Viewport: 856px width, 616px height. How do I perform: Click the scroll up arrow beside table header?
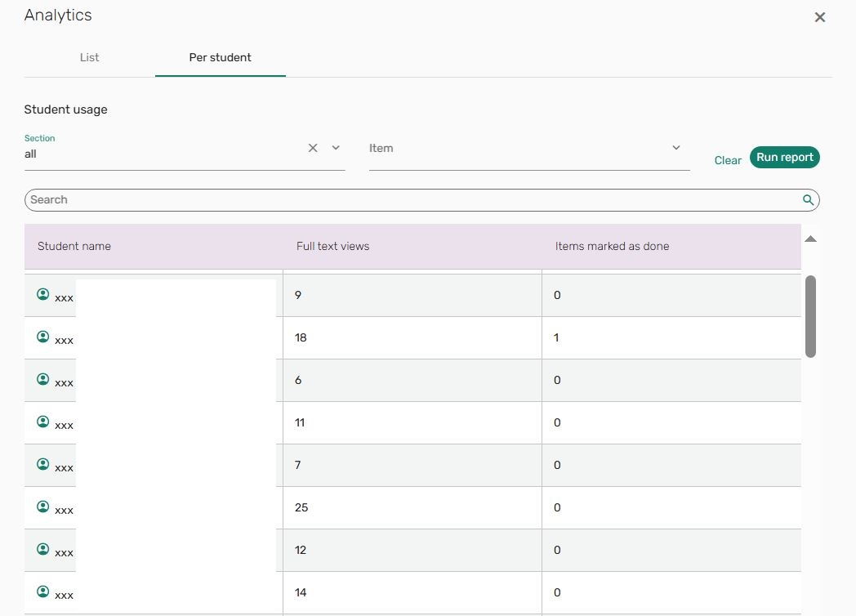[x=810, y=239]
